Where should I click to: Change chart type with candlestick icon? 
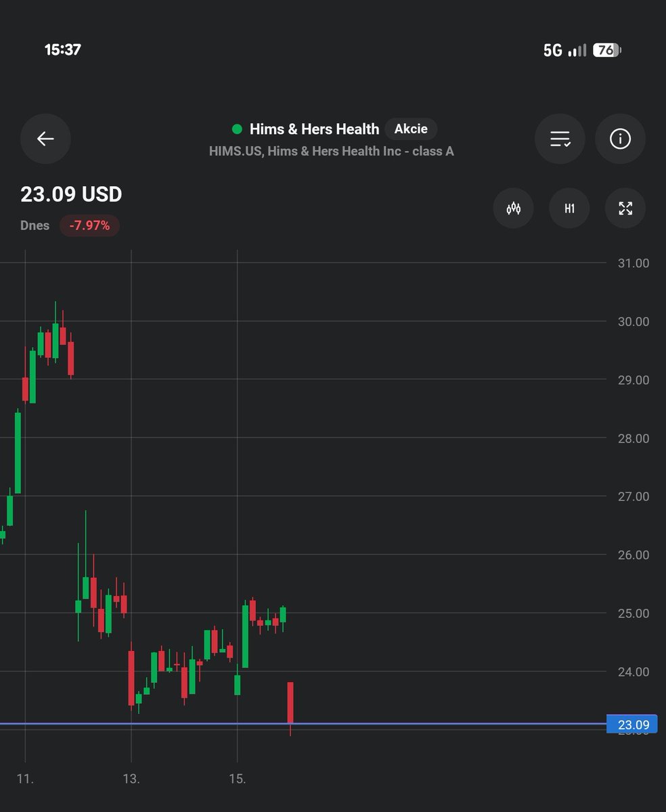(514, 208)
